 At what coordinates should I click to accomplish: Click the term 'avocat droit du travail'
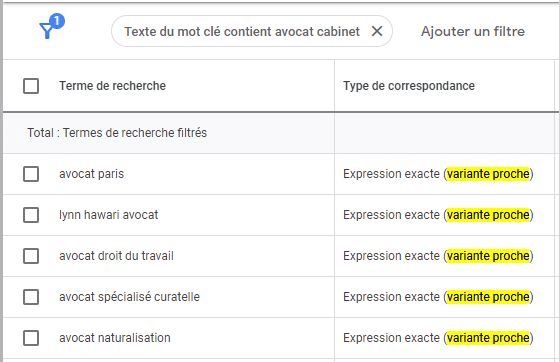coord(116,256)
